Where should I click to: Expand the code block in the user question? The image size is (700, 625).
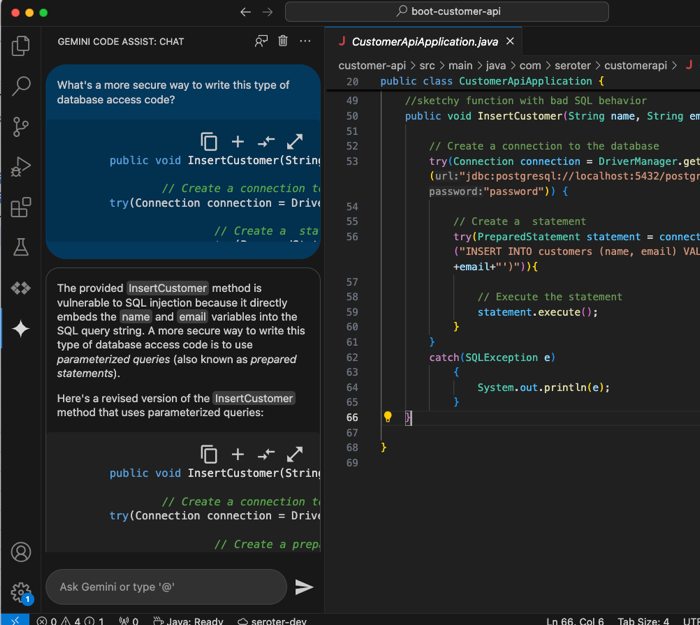[295, 141]
